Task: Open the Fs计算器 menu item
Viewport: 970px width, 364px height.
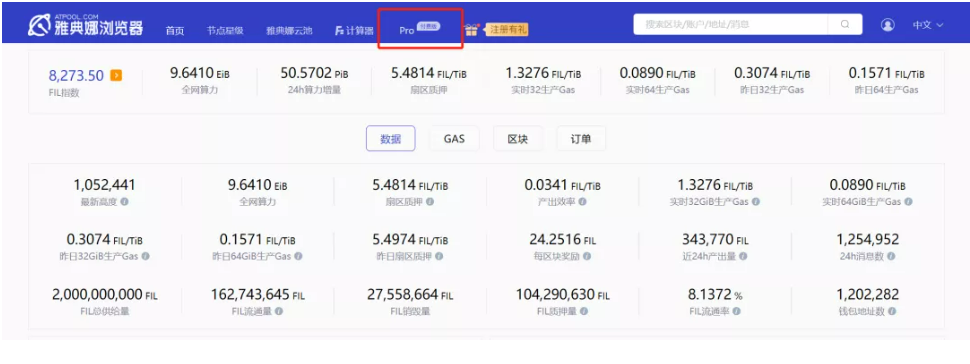Action: click(x=354, y=30)
